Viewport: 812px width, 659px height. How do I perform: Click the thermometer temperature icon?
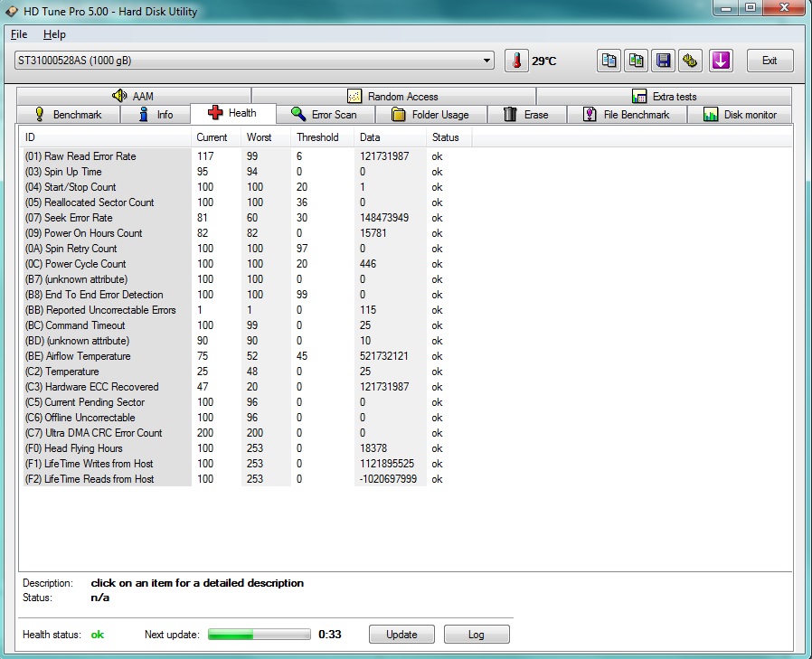coord(516,61)
